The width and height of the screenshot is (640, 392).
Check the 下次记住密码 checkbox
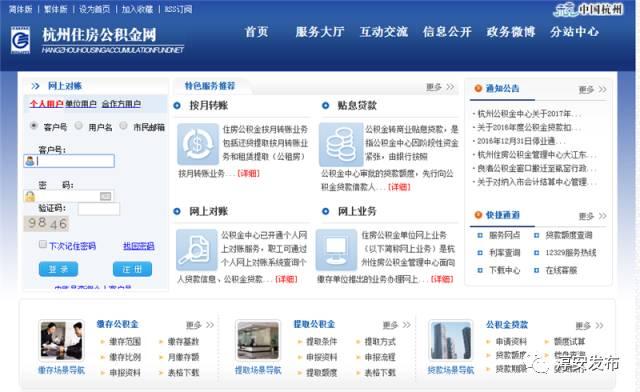(42, 244)
